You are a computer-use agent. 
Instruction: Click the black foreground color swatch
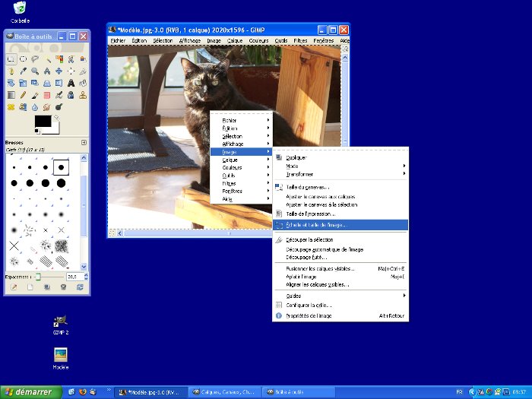43,121
